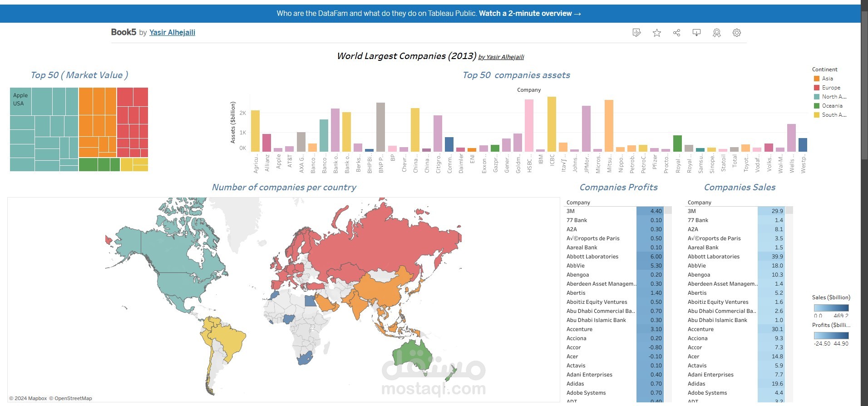Select '77 Bank' in Companies Profits table

[x=577, y=220]
